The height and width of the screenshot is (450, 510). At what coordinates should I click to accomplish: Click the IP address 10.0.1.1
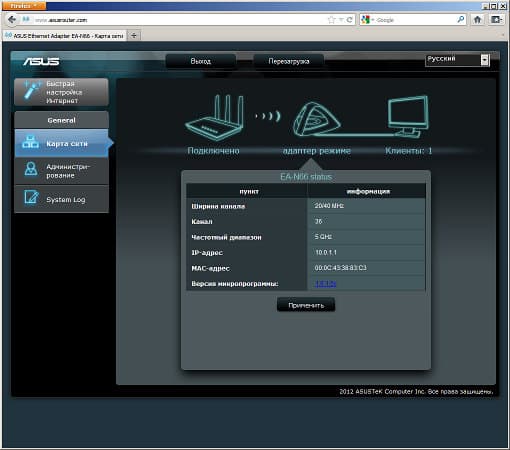click(x=326, y=252)
